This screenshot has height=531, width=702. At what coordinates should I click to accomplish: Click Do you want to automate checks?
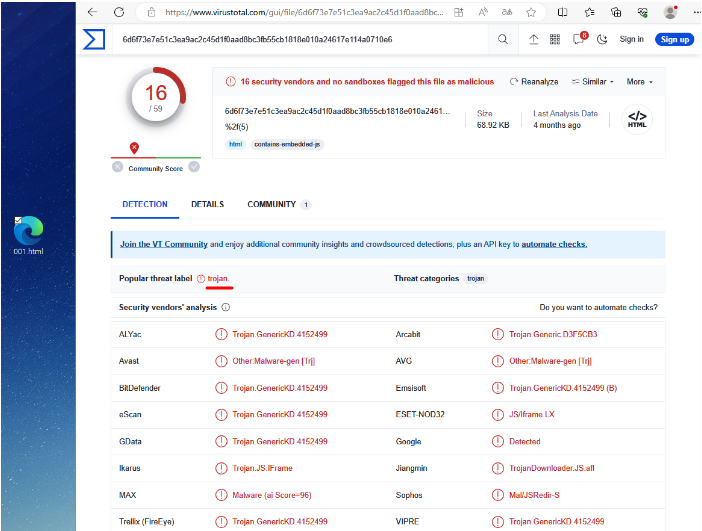(598, 308)
